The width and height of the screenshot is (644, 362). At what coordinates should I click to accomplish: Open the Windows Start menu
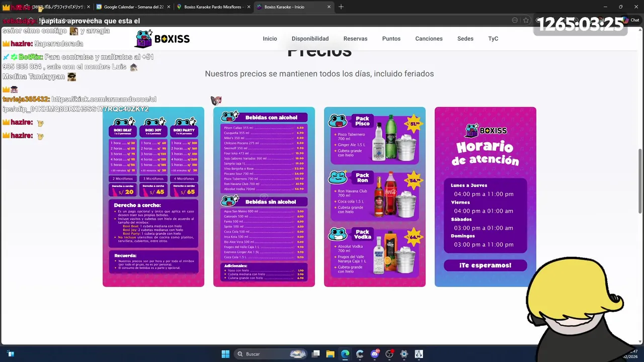(225, 354)
